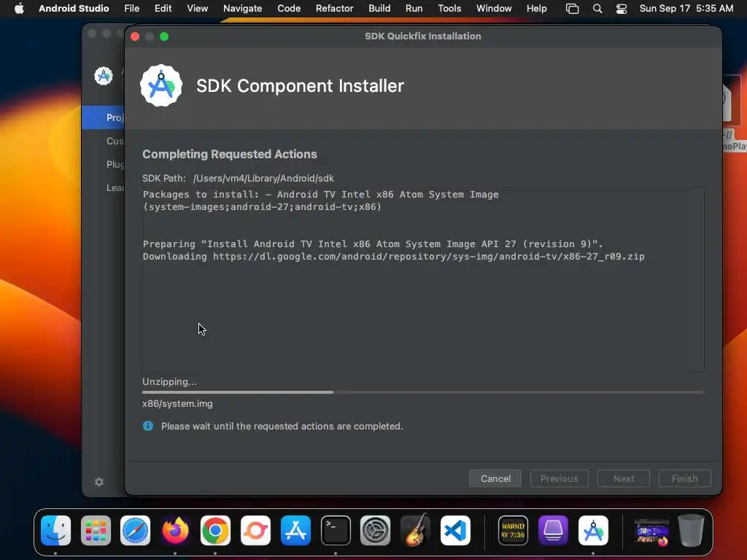Open Spotlight search in menu bar
The image size is (747, 560).
(597, 9)
